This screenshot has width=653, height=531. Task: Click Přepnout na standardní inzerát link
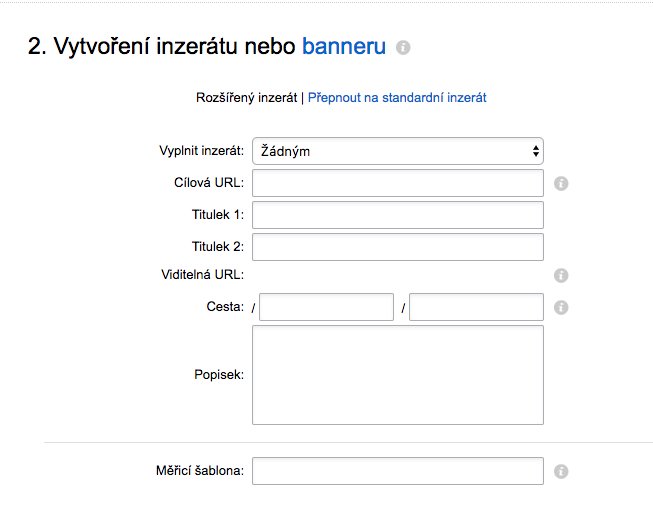(x=397, y=97)
